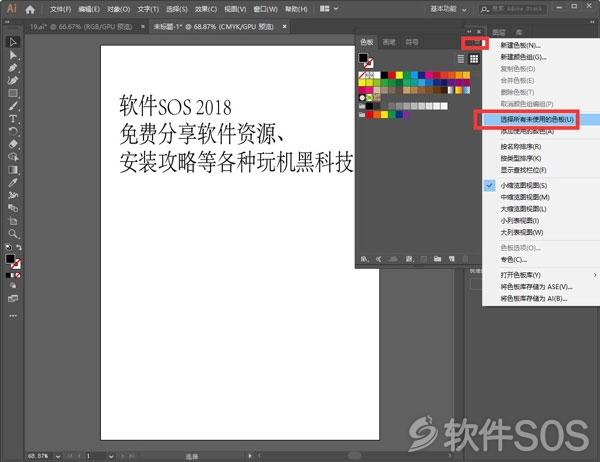Open the 基本功能 workspace dropdown
The width and height of the screenshot is (600, 462).
[448, 9]
